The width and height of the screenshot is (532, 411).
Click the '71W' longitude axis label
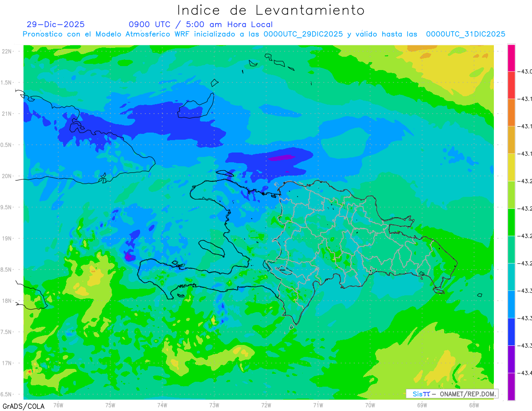pyautogui.click(x=318, y=405)
